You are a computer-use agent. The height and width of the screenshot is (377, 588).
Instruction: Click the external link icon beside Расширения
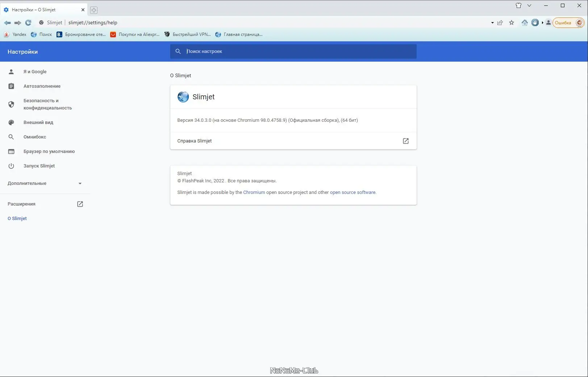tap(80, 204)
